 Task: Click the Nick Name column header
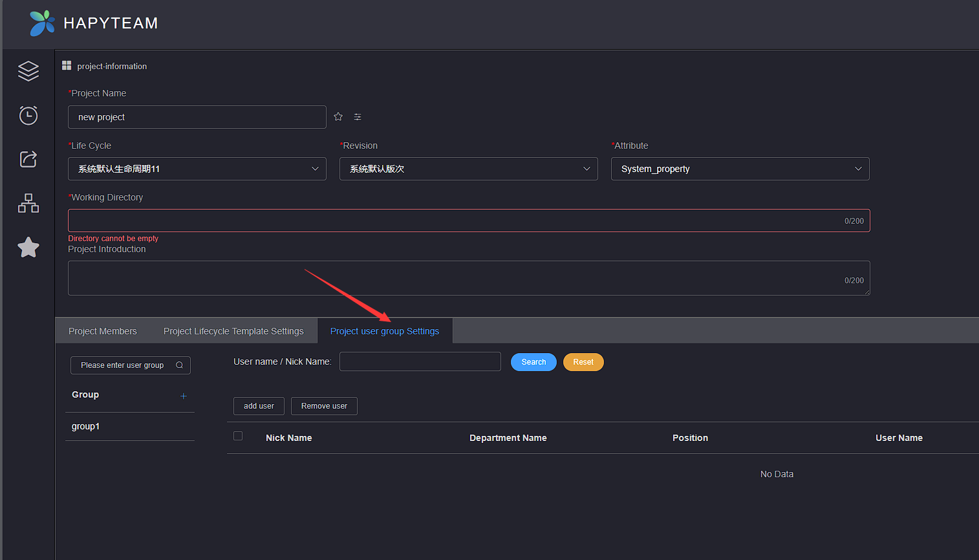click(289, 438)
